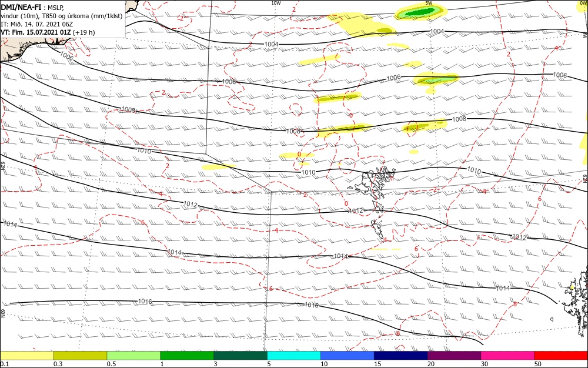Click the '5W' longitude label
The image size is (588, 368).
click(429, 3)
